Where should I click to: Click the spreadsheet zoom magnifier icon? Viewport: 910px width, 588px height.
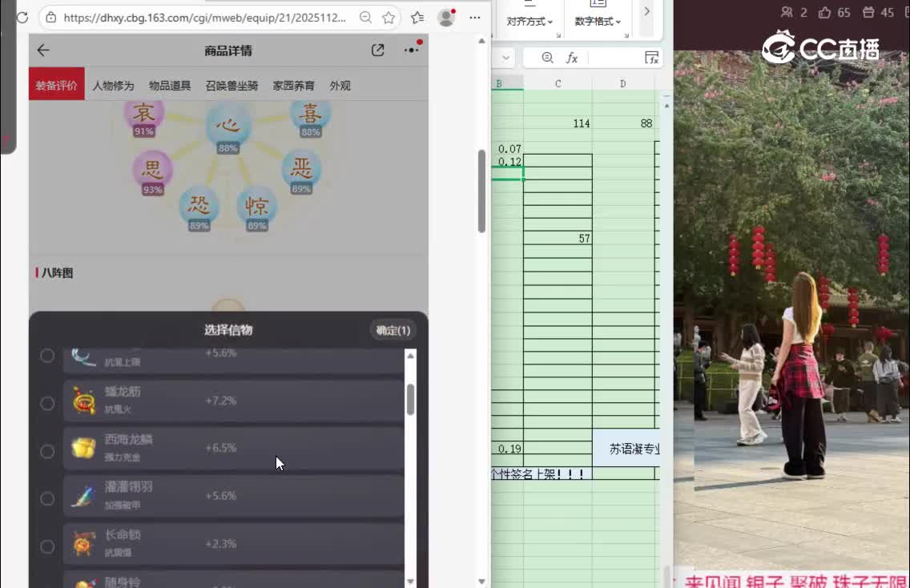(547, 58)
